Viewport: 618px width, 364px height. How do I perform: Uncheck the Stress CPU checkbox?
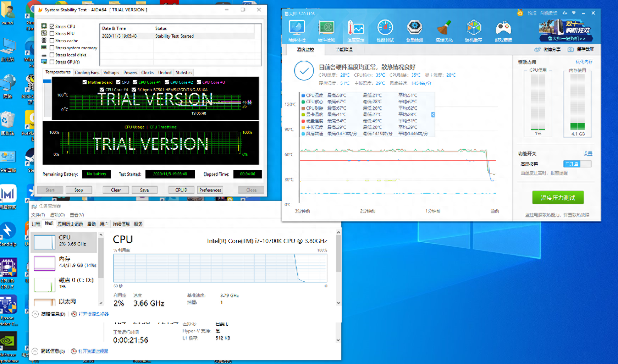point(52,26)
